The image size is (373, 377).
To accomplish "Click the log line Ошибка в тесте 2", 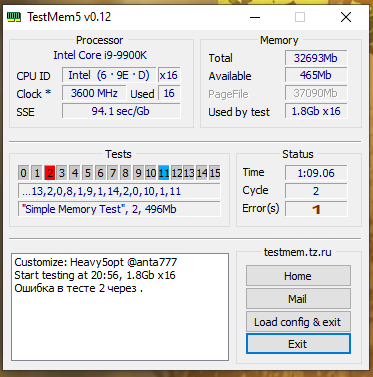I will pos(79,288).
